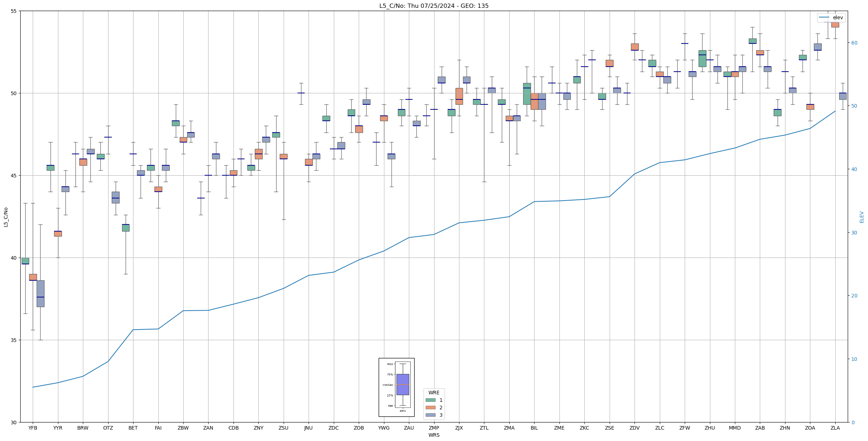
Task: Click the BIL green WRE 1 box
Action: [527, 94]
